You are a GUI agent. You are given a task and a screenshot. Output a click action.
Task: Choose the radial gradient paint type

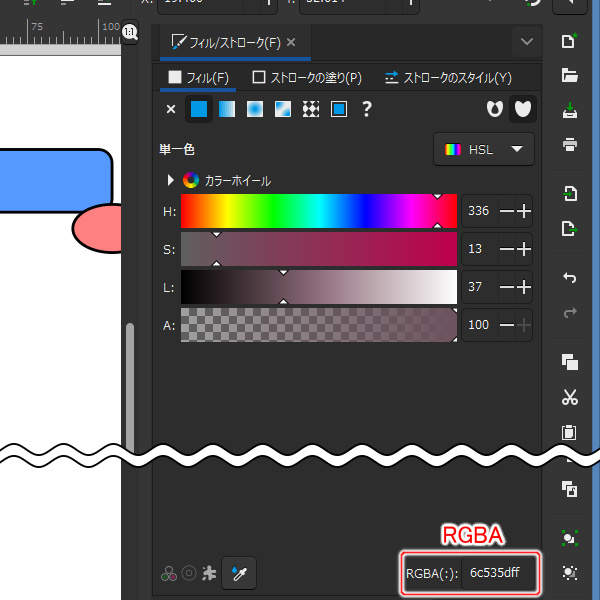pos(255,109)
